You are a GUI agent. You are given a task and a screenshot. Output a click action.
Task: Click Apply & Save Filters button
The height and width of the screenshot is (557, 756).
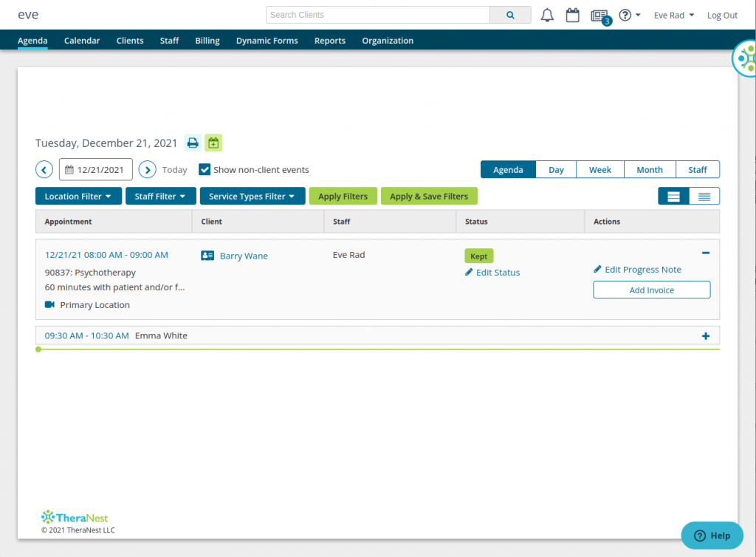(429, 197)
